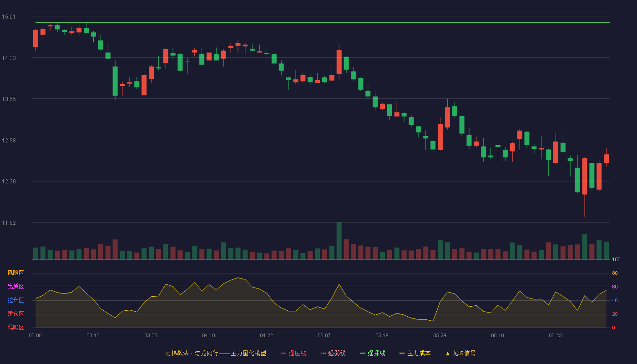Click the 04-22 date axis label
This screenshot has width=637, height=364.
267,335
